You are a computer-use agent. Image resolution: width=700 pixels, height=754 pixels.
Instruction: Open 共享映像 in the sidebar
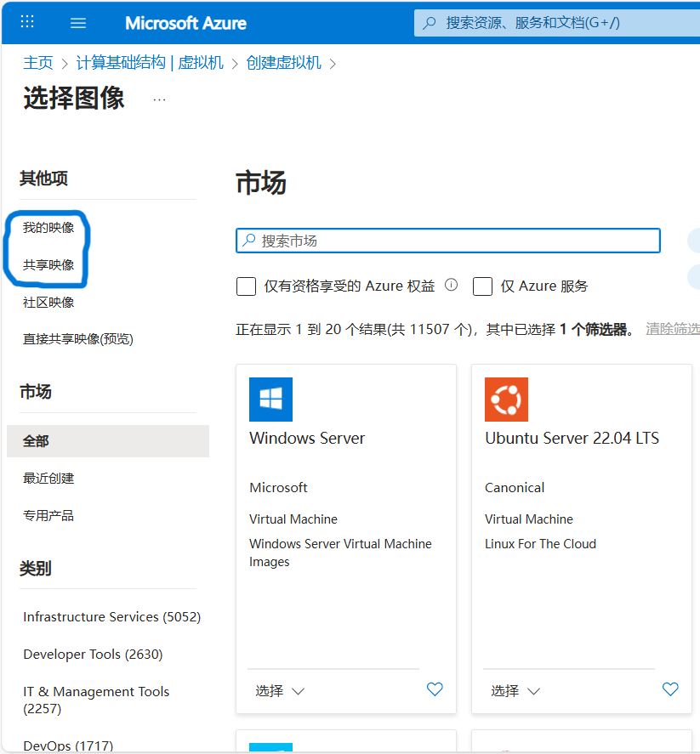coord(48,265)
